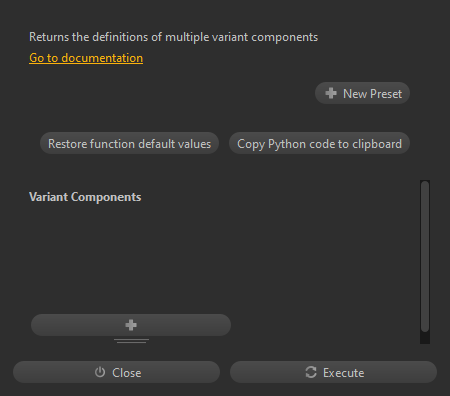Create a preset via New Preset label
This screenshot has height=396, width=450.
[x=372, y=94]
